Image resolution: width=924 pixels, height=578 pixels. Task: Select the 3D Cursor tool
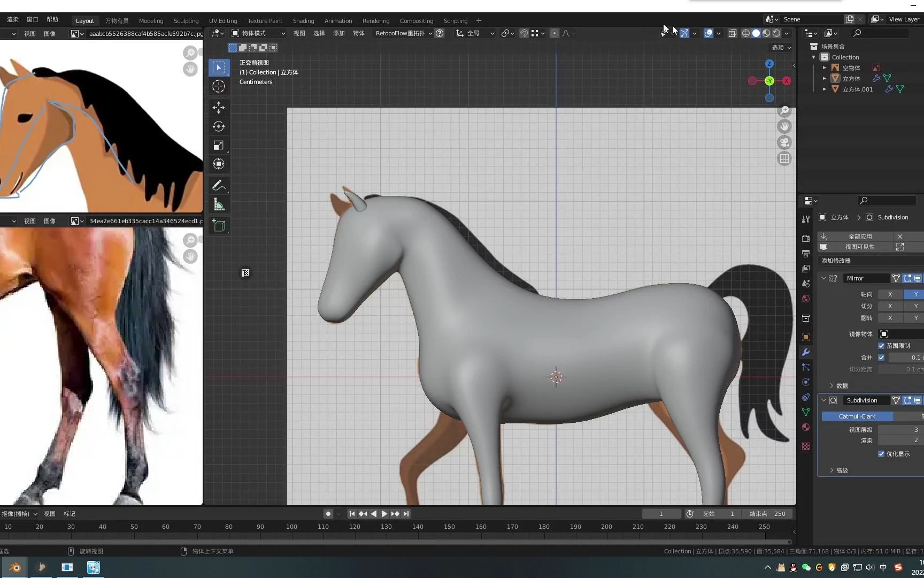coord(219,86)
